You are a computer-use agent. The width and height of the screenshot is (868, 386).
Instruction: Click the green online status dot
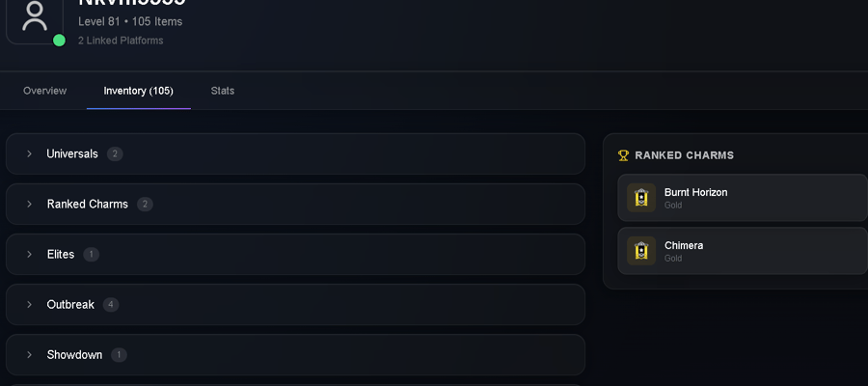point(59,41)
